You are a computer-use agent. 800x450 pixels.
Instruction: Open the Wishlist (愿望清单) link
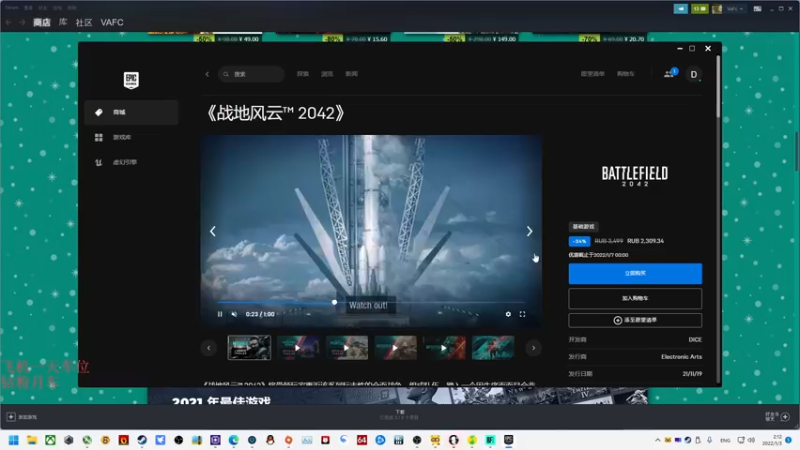click(592, 74)
